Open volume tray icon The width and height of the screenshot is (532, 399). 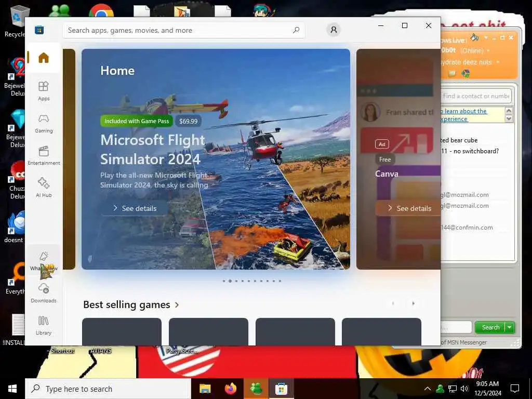click(x=464, y=389)
